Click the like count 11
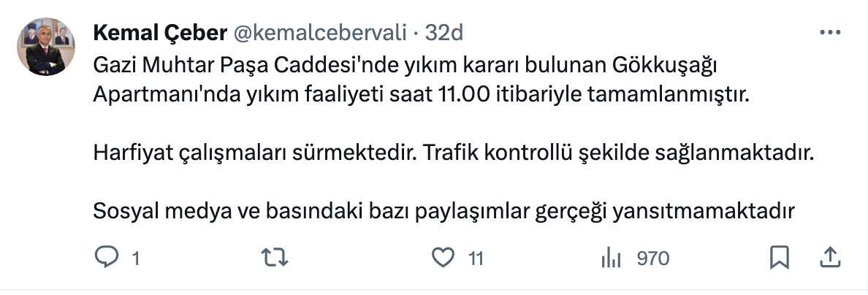This screenshot has width=868, height=295. (x=476, y=258)
